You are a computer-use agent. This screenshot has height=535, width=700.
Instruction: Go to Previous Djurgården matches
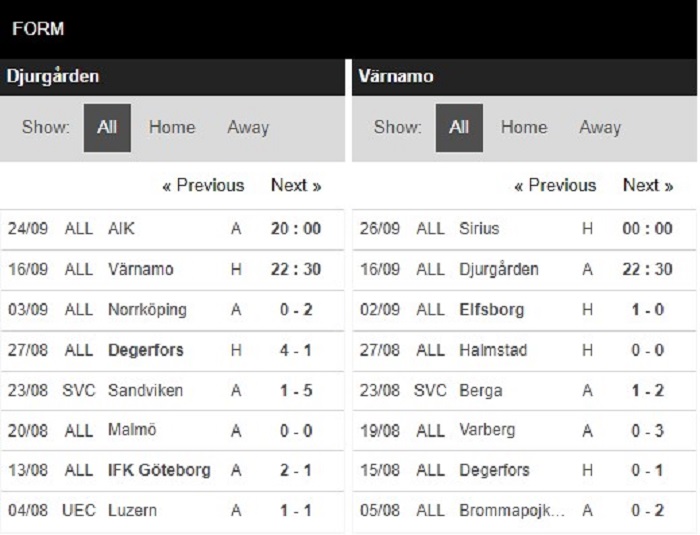203,185
